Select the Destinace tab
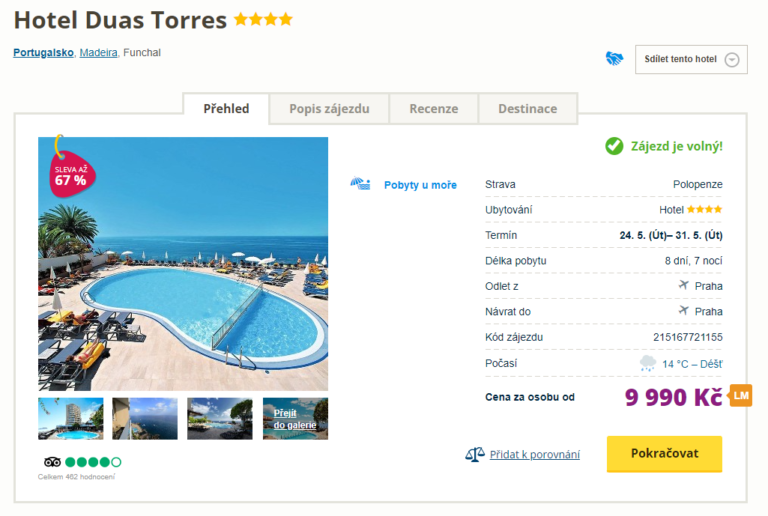The height and width of the screenshot is (516, 768). pyautogui.click(x=527, y=109)
